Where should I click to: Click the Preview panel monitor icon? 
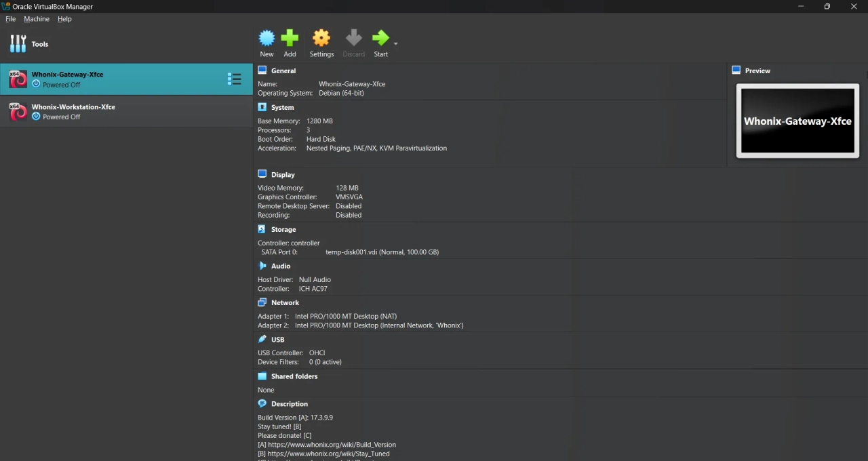tap(736, 70)
